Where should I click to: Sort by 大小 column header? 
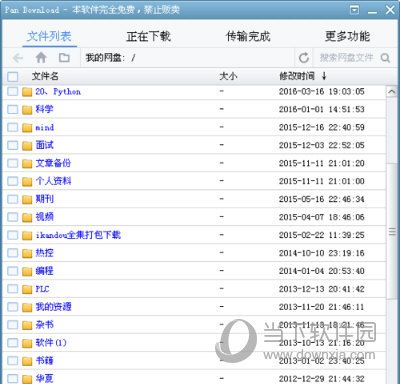point(228,76)
